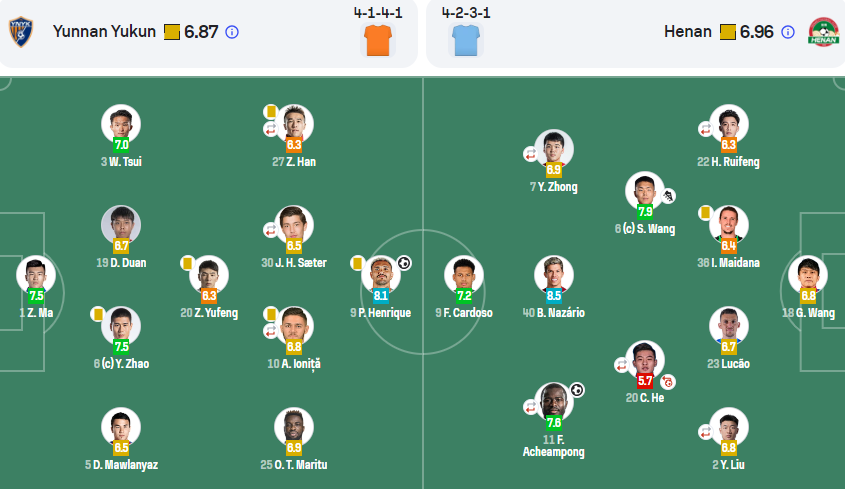This screenshot has height=489, width=845.
Task: Open the Yunnan Yukun team crest
Action: point(21,32)
